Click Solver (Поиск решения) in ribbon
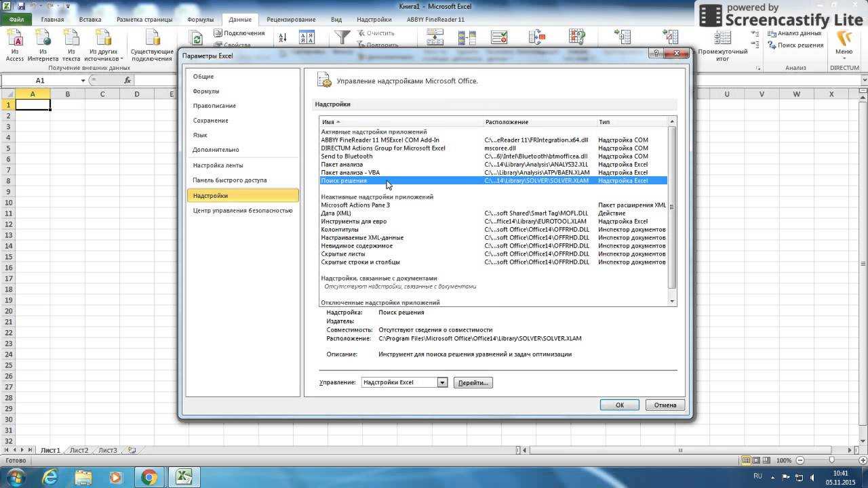868x488 pixels. click(795, 45)
